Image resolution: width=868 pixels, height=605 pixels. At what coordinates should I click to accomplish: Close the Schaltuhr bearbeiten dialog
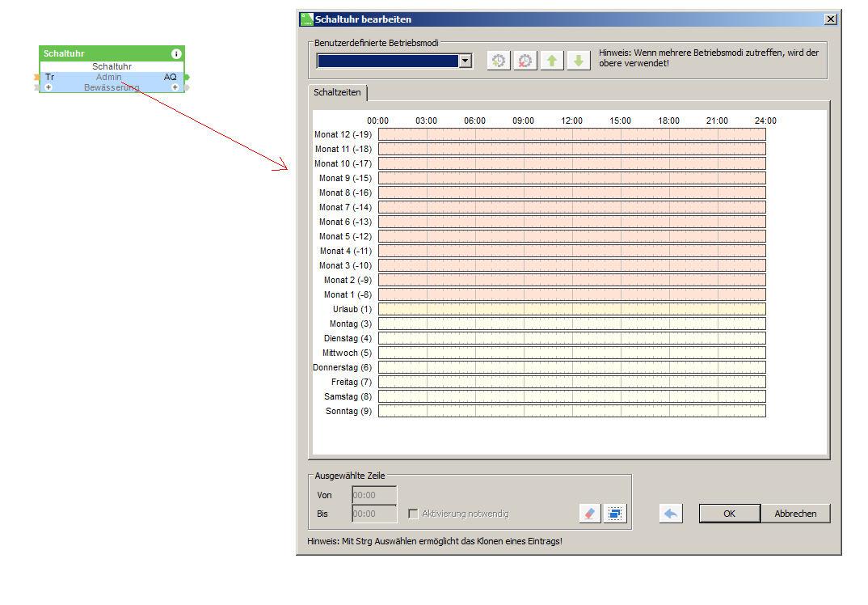coord(830,19)
